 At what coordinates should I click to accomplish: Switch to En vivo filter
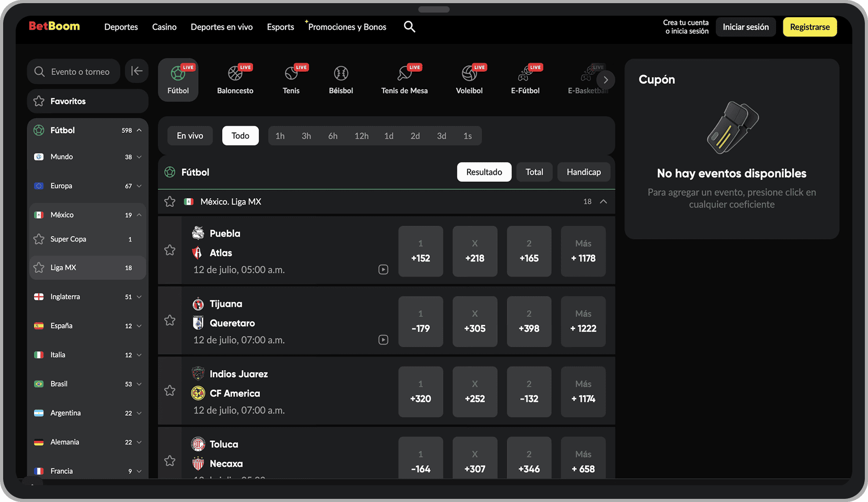[x=190, y=136]
